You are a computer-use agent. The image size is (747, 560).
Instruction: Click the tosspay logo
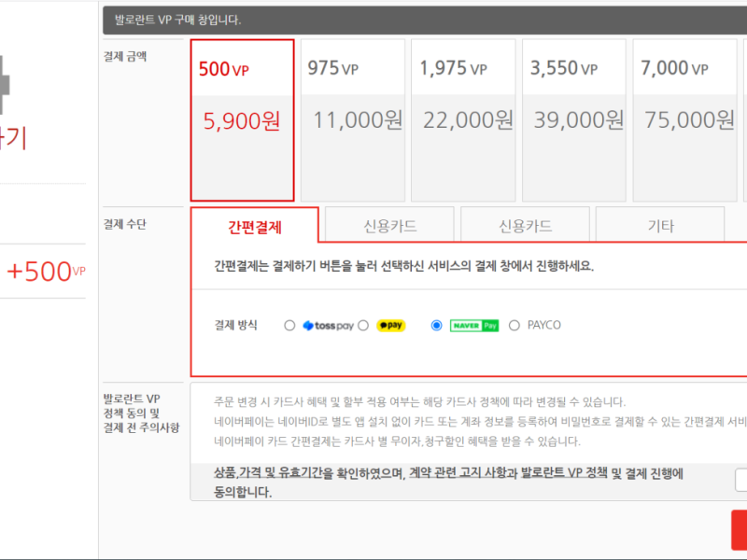(x=329, y=326)
